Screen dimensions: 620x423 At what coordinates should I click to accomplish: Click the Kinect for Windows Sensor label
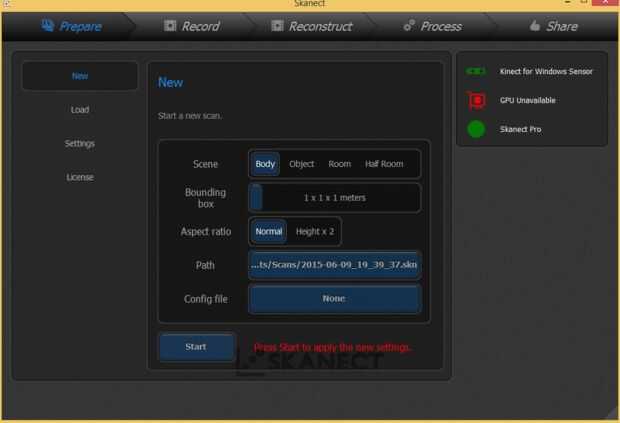[546, 72]
